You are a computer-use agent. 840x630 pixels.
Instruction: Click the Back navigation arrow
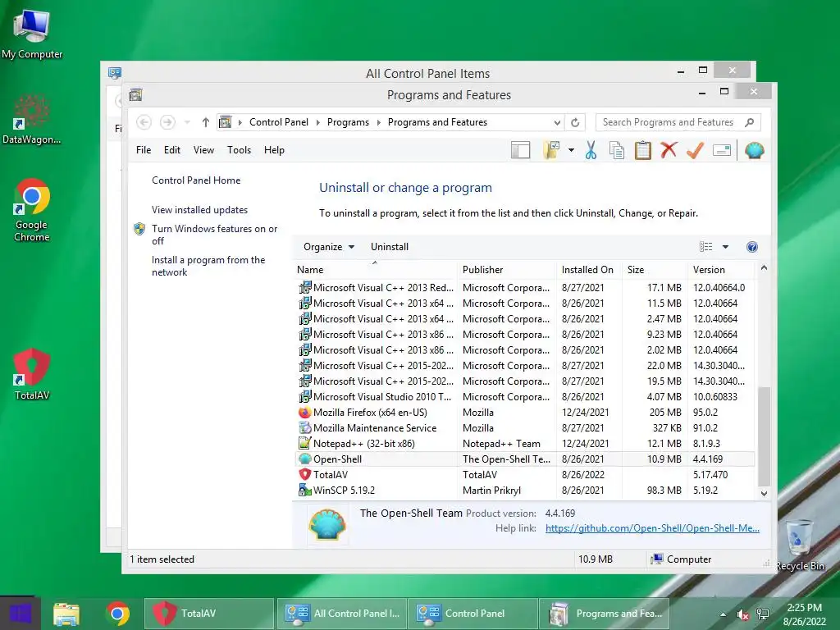tap(144, 122)
